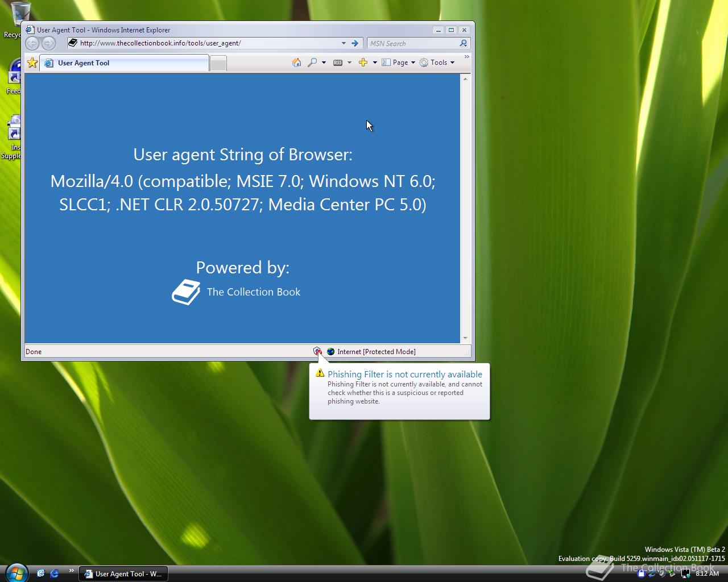
Task: Click the toolbar Search magnifier icon
Action: (312, 63)
